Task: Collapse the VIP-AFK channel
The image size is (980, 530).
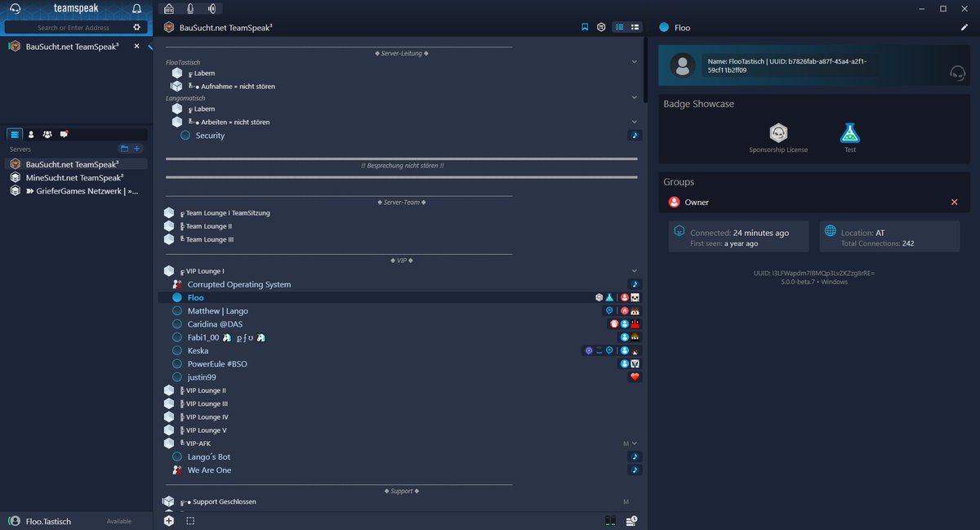Action: [x=635, y=443]
